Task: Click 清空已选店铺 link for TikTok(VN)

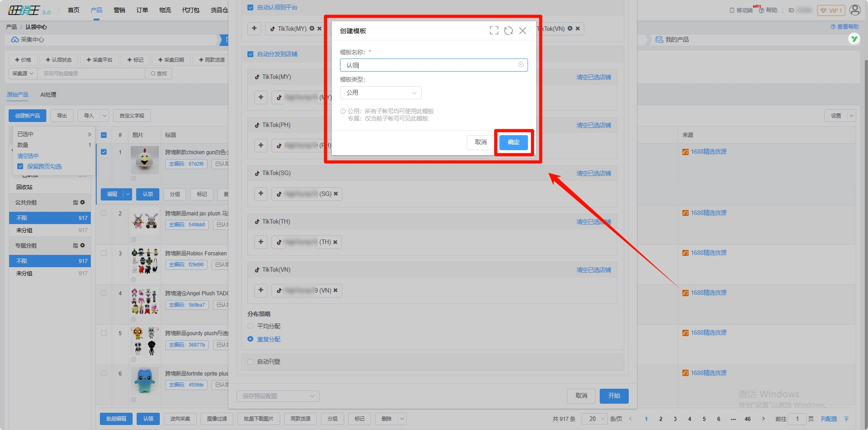Action: [x=593, y=270]
